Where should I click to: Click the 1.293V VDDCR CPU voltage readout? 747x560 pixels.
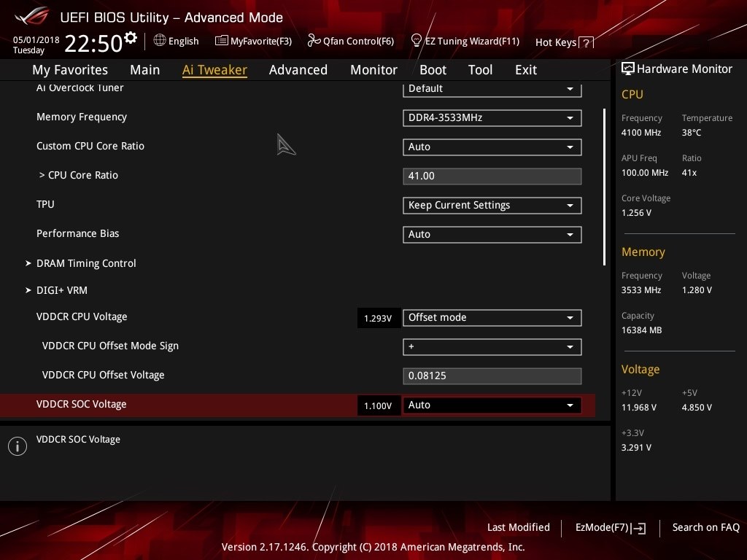point(378,319)
